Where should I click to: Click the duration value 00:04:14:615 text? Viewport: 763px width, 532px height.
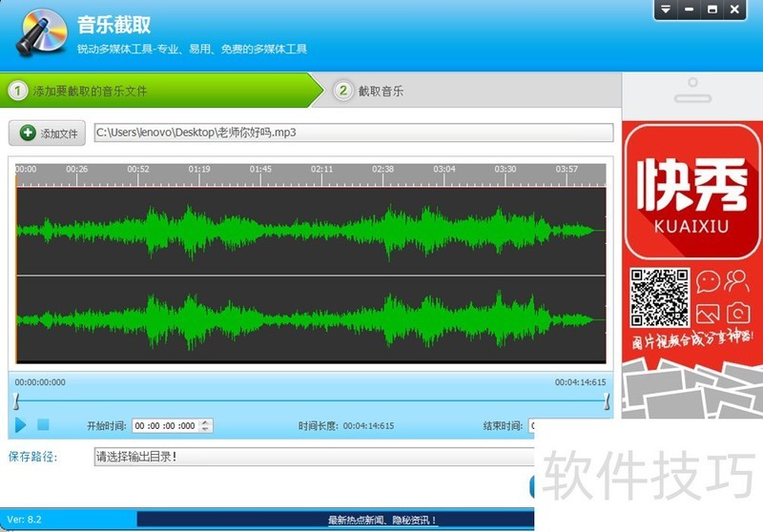(x=368, y=426)
